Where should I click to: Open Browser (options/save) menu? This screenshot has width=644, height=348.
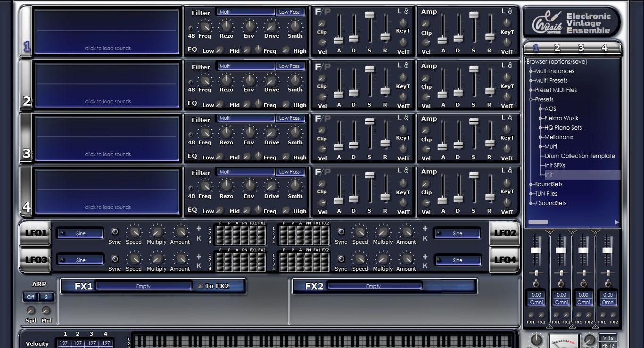tap(557, 62)
